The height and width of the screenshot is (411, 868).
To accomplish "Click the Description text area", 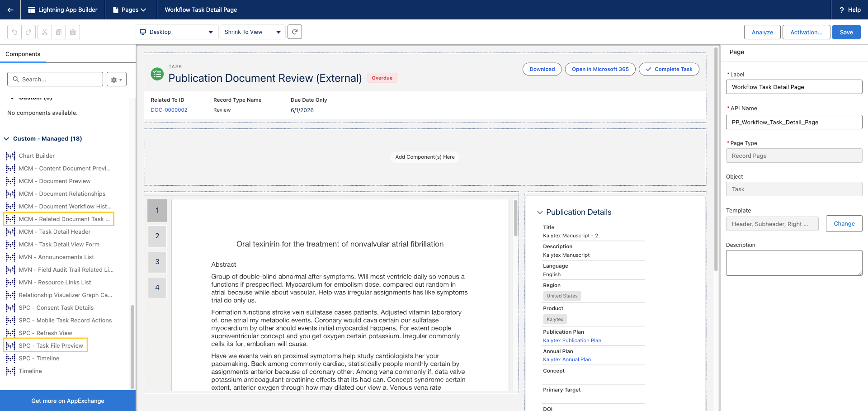I will point(794,263).
